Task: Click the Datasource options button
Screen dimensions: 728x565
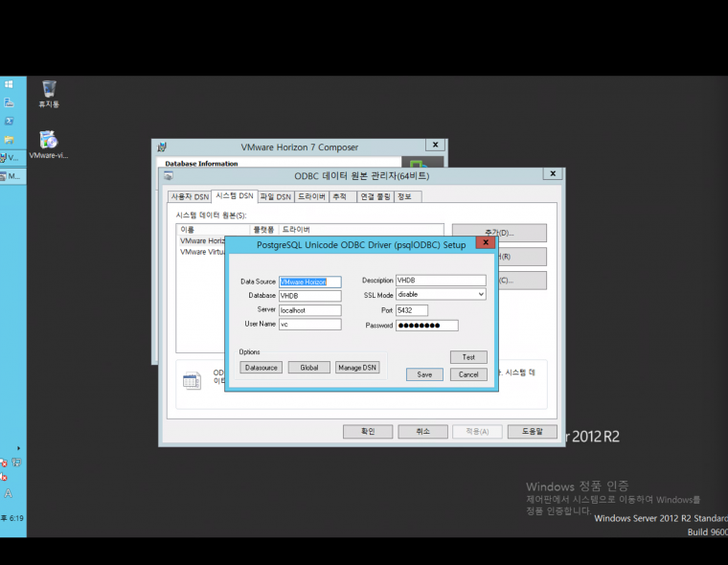Action: [261, 368]
